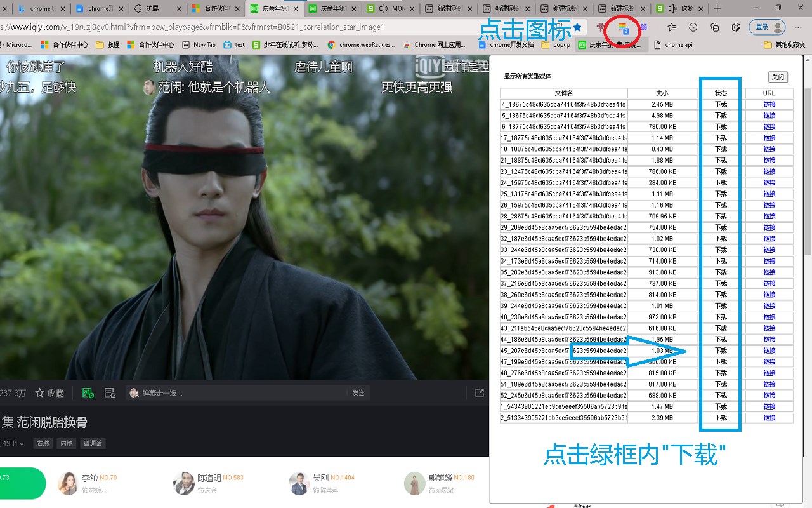Click the 文件名 column header

(564, 93)
